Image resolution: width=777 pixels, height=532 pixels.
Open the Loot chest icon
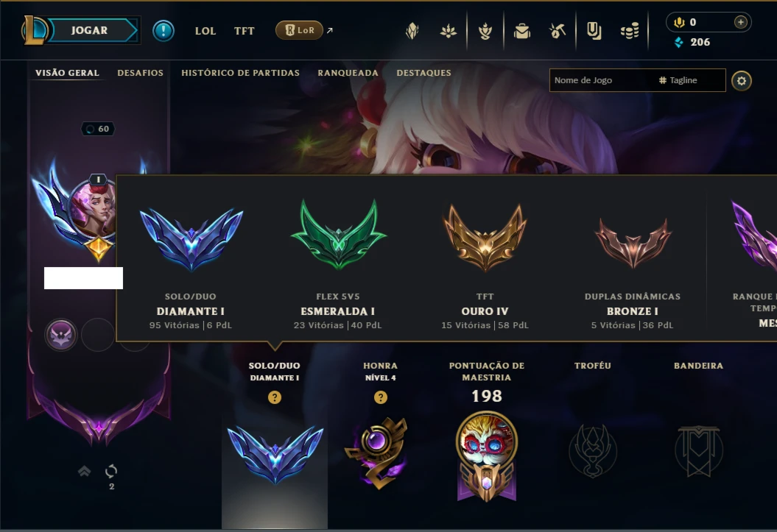[x=521, y=31]
